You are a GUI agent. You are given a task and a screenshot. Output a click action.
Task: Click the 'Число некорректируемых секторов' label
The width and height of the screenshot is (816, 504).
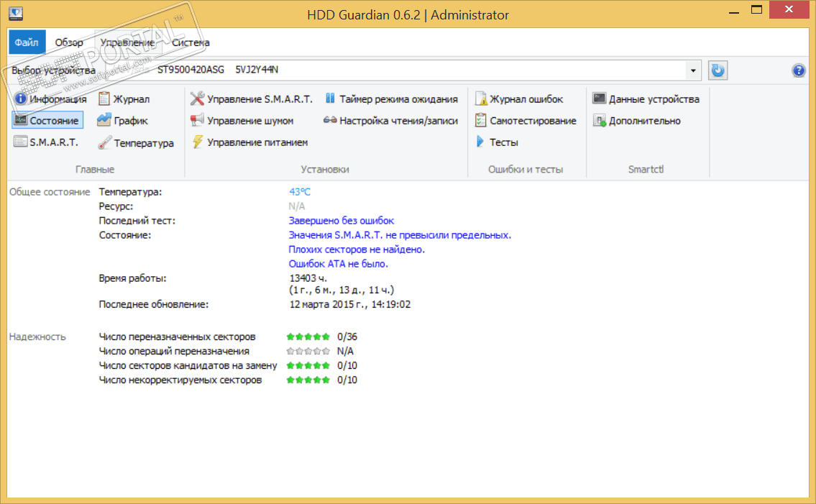pos(180,380)
